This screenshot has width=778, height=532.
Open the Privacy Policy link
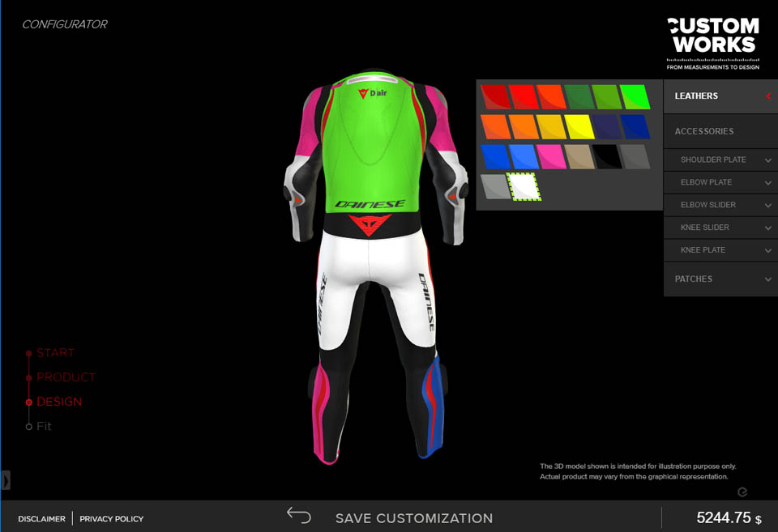tap(112, 518)
